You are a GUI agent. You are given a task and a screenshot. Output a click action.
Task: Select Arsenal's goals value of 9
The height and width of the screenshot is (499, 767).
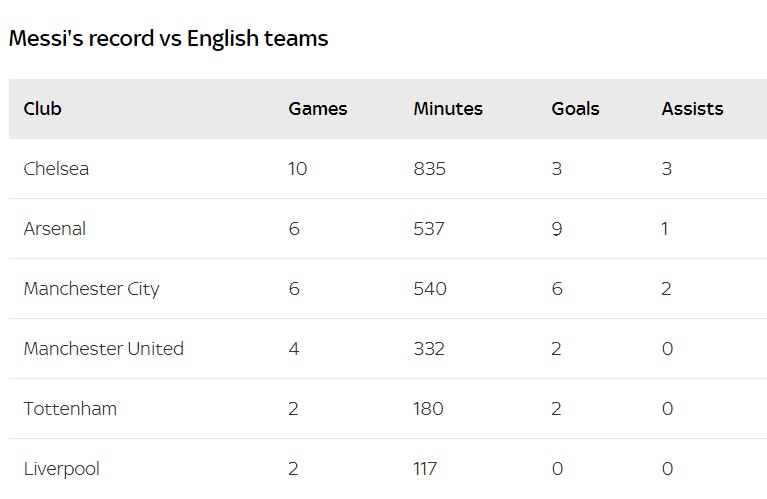[x=557, y=228]
